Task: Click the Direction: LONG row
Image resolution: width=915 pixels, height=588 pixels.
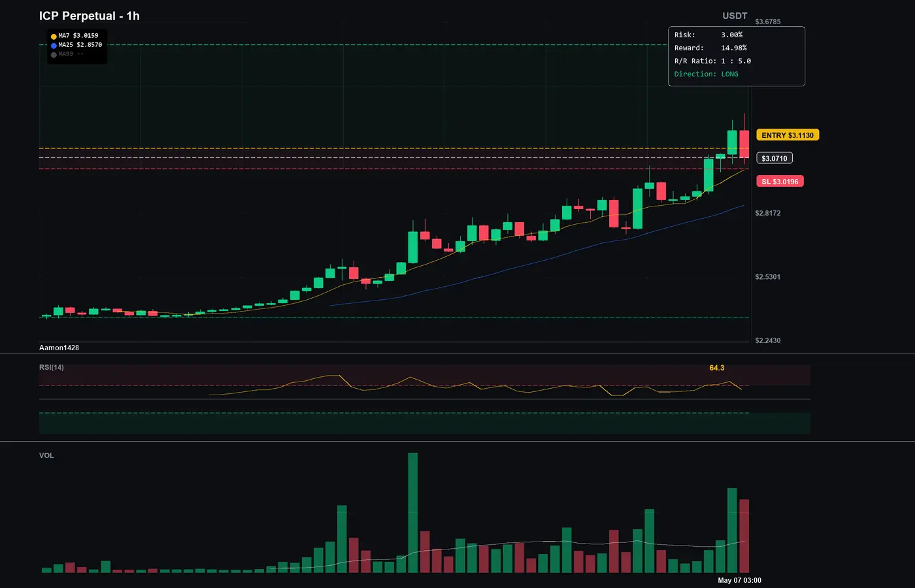Action: point(707,74)
